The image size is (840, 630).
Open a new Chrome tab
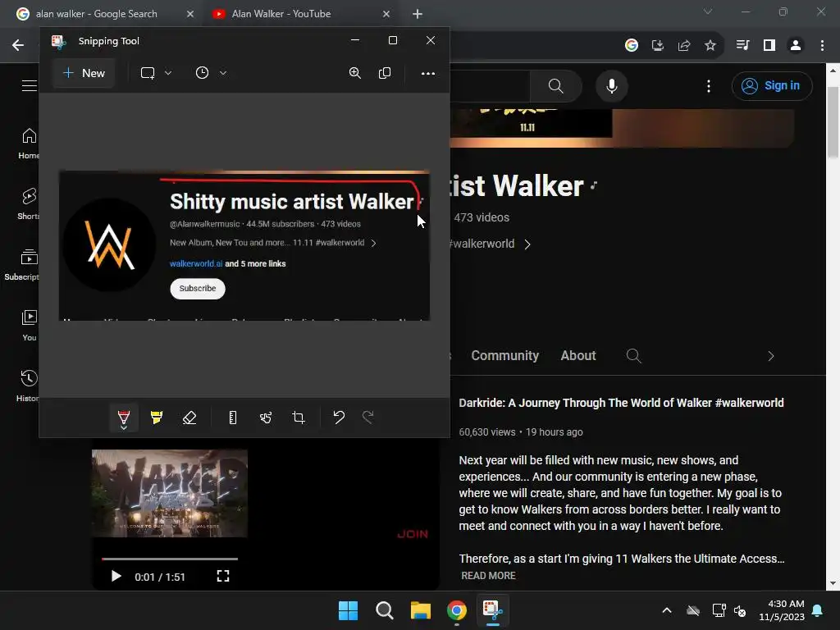coord(418,14)
